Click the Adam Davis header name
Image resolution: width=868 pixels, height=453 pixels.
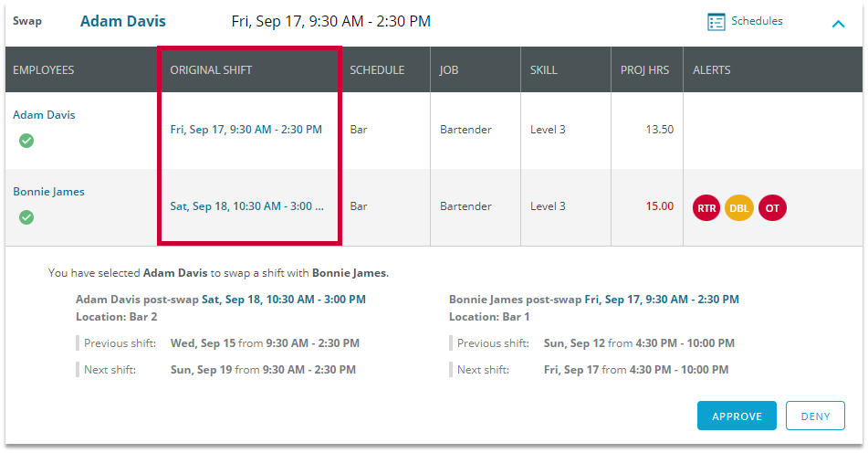pyautogui.click(x=123, y=21)
